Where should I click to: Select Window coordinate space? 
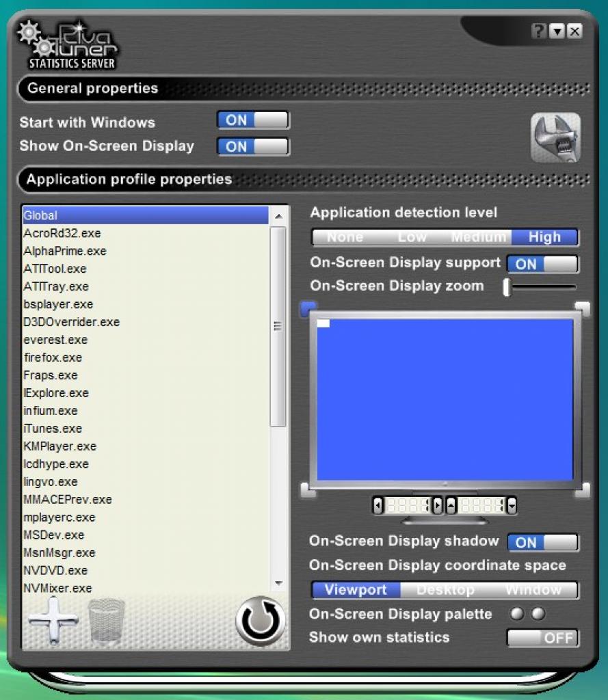coord(533,590)
